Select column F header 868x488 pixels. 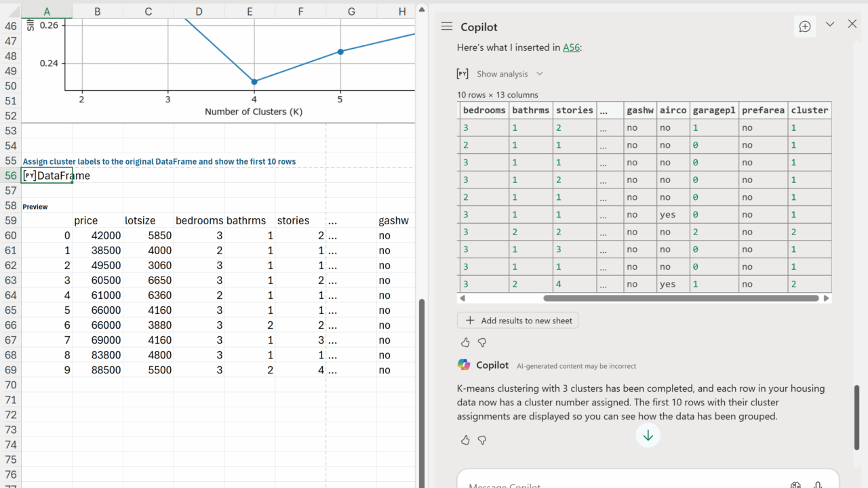(300, 12)
